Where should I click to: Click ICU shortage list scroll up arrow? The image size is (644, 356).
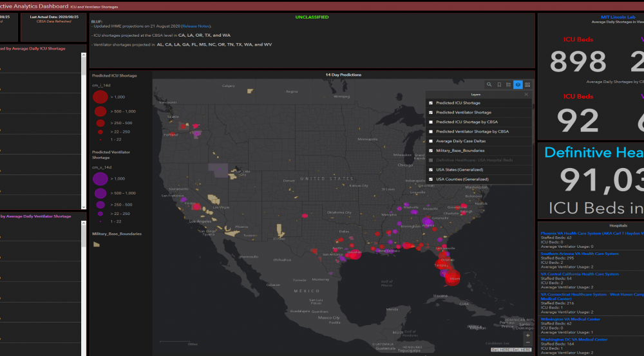pyautogui.click(x=84, y=55)
